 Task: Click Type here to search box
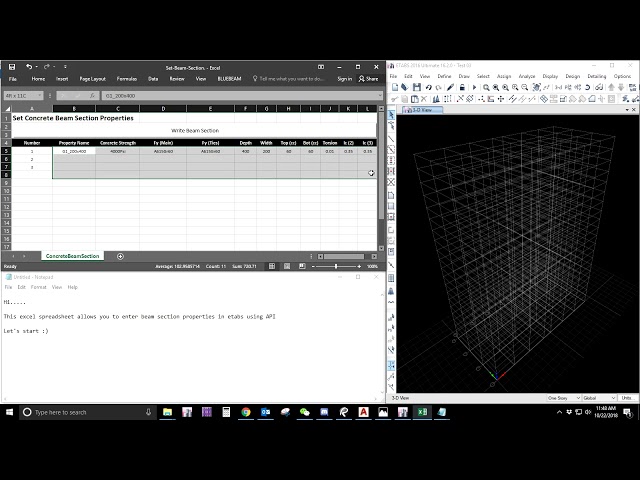pyautogui.click(x=88, y=412)
